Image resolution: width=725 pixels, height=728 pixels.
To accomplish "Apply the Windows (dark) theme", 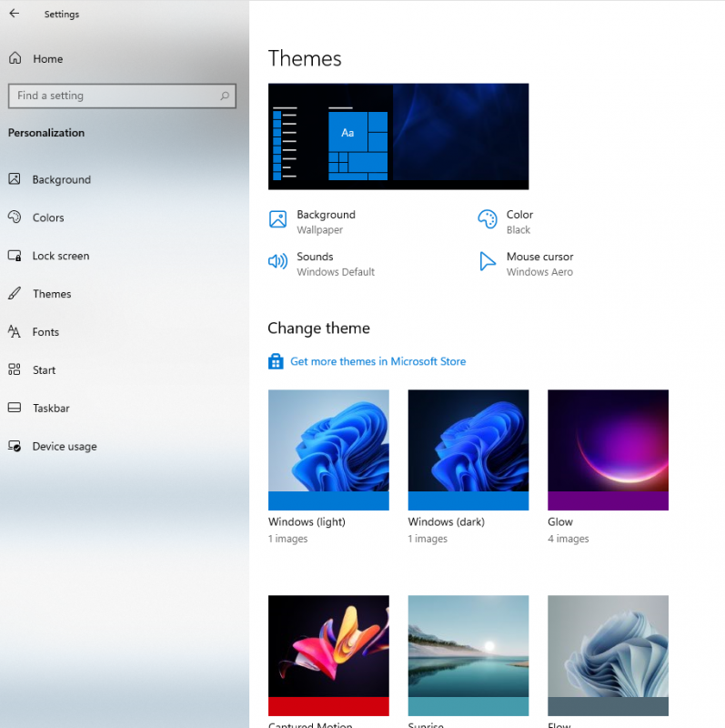I will (468, 450).
